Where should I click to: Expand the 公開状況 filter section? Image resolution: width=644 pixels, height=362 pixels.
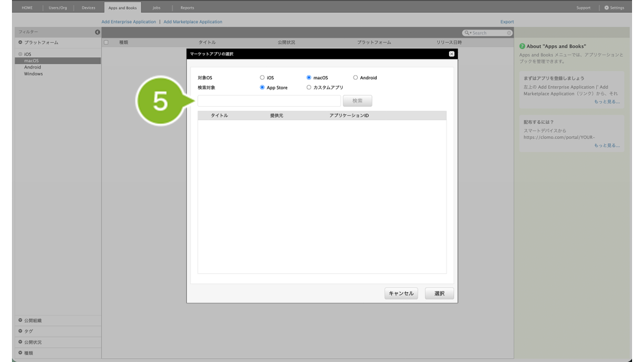tap(20, 342)
